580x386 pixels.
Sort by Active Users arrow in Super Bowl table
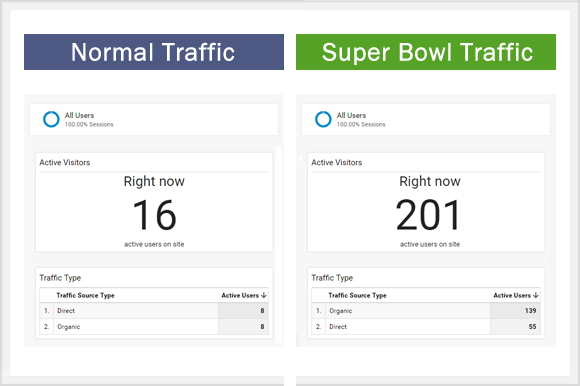click(535, 295)
